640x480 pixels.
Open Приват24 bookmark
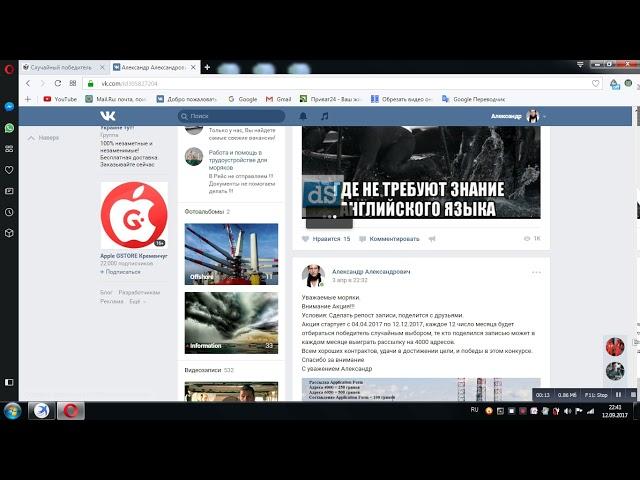click(x=330, y=99)
